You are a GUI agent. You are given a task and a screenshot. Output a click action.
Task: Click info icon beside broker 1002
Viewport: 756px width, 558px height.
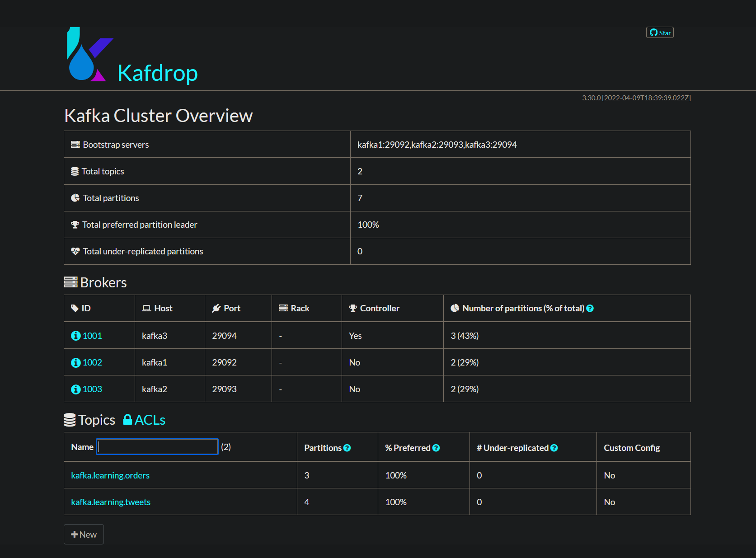[x=76, y=362]
